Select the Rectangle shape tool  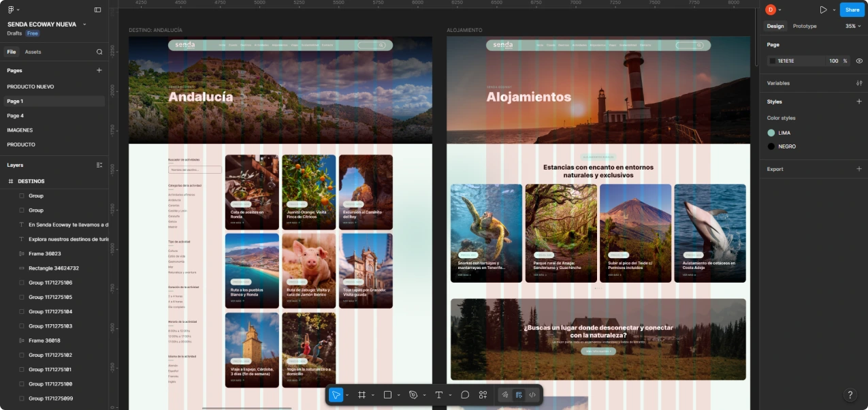387,394
